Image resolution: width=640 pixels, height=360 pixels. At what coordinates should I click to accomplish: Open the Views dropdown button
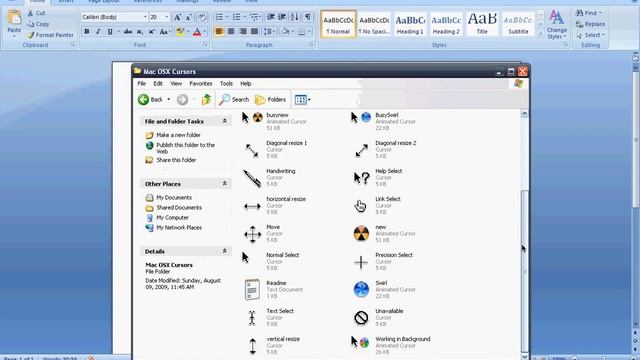point(302,99)
